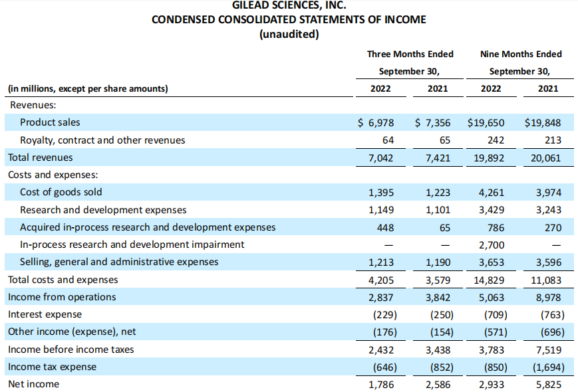
Task: Click the 'Interest expense' label
Action: 45,314
